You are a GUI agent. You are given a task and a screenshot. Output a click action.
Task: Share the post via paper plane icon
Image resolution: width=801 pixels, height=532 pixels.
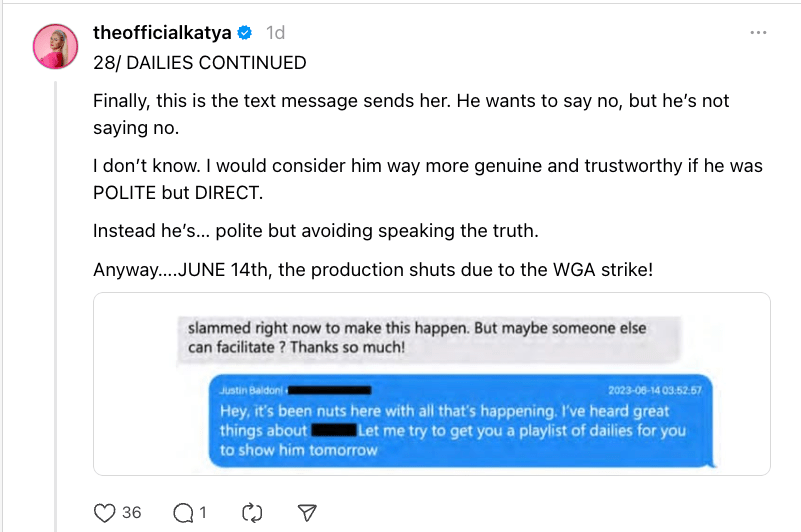(308, 513)
